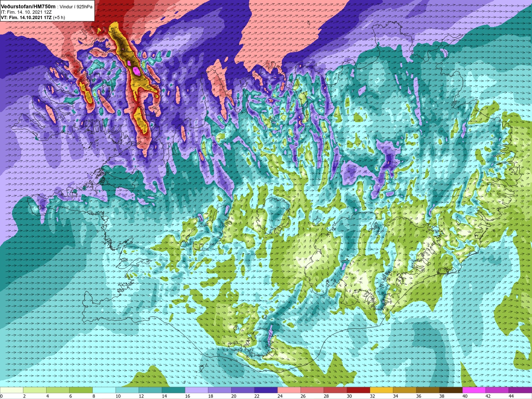Pick the dark magenta swatch above 44
The width and height of the screenshot is (532, 399).
[520, 390]
